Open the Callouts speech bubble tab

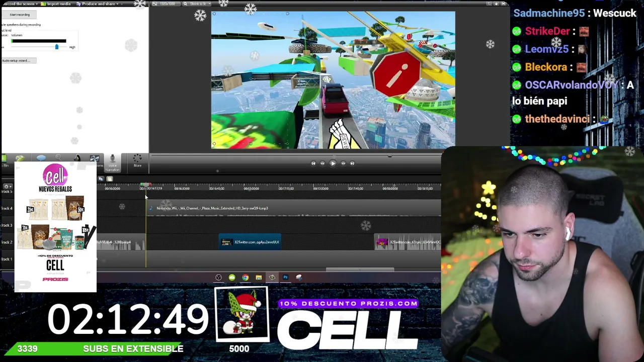point(41,159)
